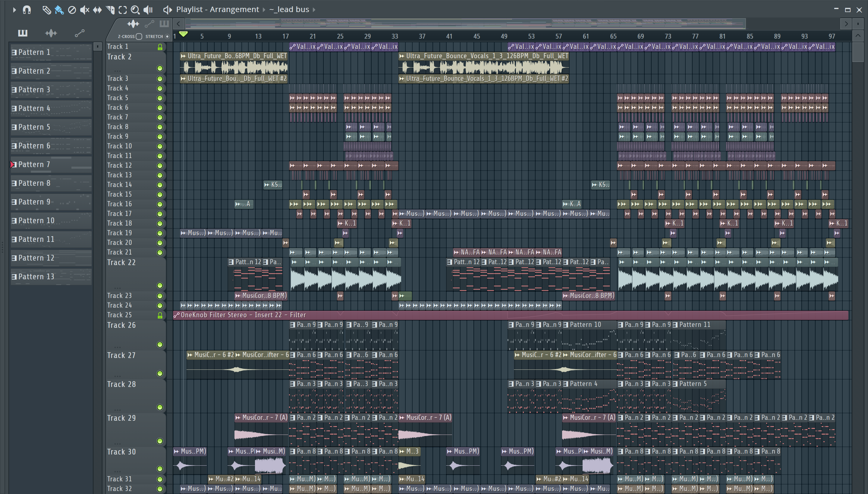Click the Track 32 header label
The width and height of the screenshot is (868, 494).
(119, 489)
